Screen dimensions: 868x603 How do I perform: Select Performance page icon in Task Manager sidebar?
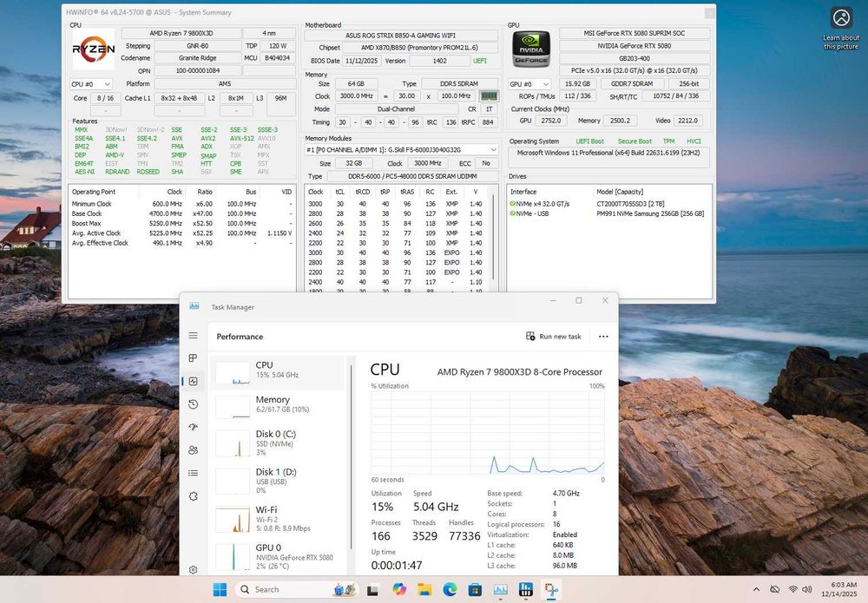pyautogui.click(x=194, y=381)
